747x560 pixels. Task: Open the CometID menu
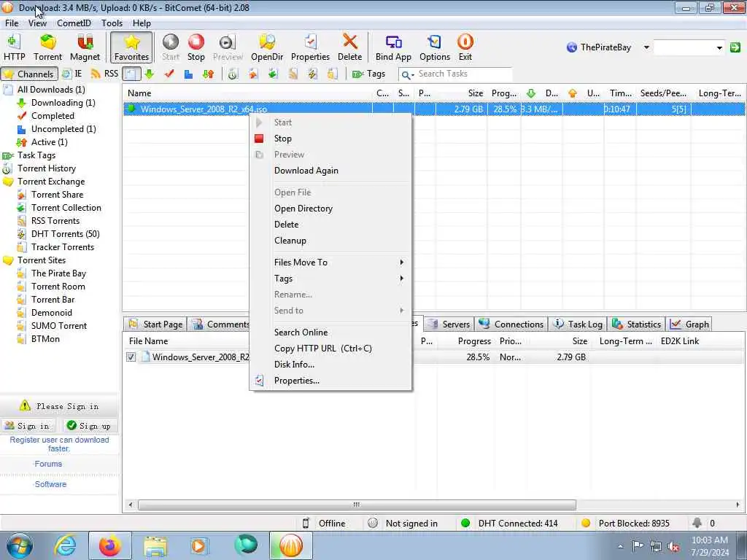coord(74,23)
